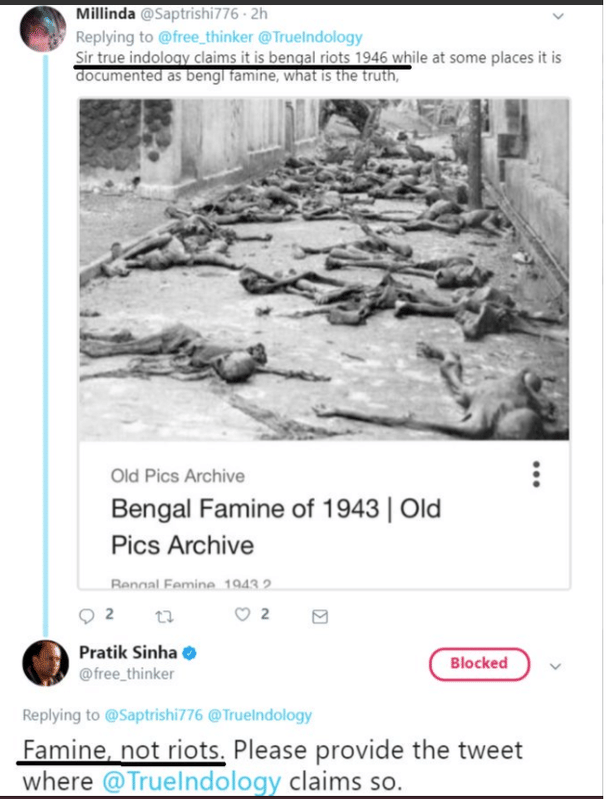The width and height of the screenshot is (610, 799).
Task: Open the three-dot menu on the link card
Action: coord(537,473)
